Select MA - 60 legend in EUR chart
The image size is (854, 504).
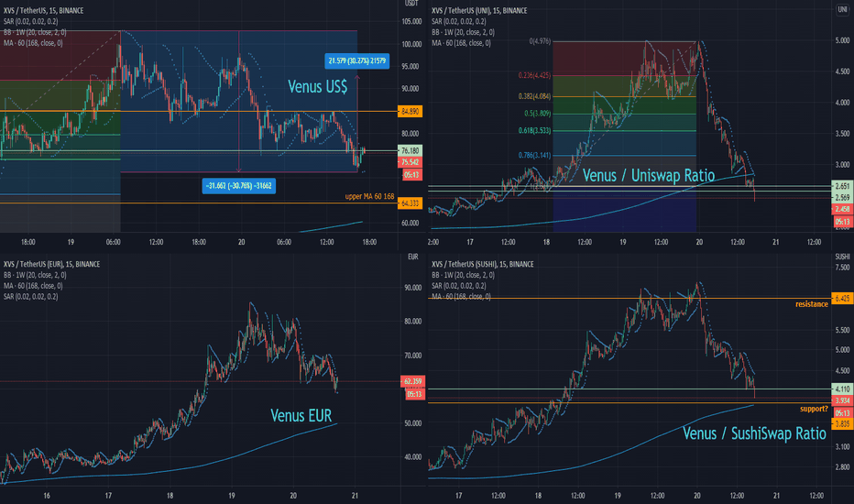tap(33, 286)
